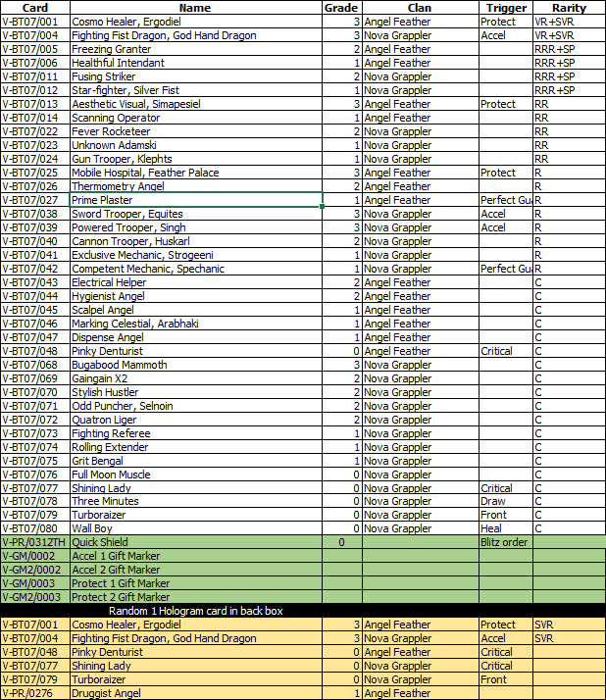The height and width of the screenshot is (700, 606).
Task: Select the 'Fever Rocketeer' cell
Action: point(196,131)
